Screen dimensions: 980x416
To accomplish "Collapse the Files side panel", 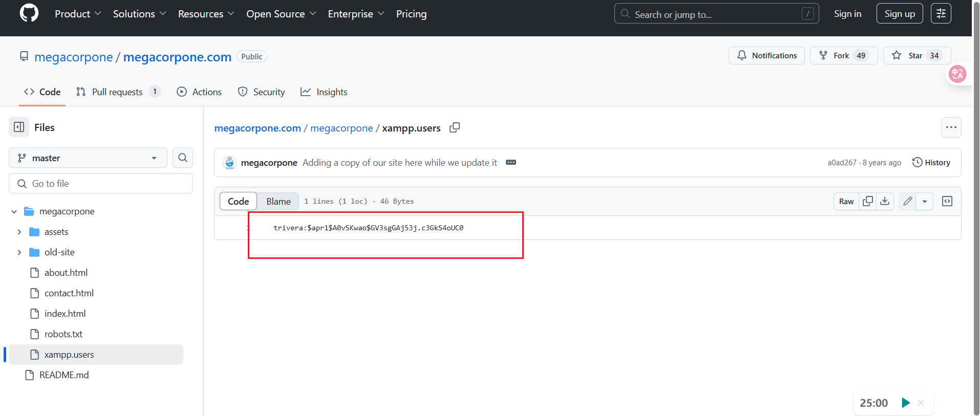I will (19, 127).
